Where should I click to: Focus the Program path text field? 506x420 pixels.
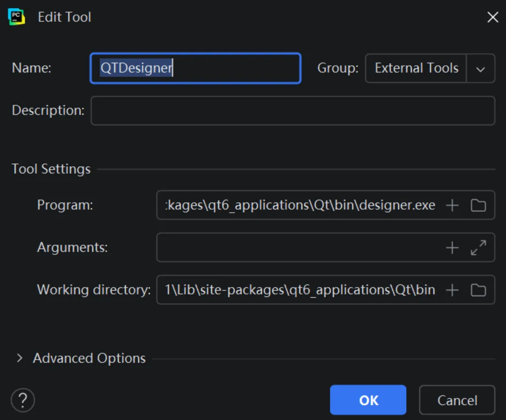coord(300,205)
